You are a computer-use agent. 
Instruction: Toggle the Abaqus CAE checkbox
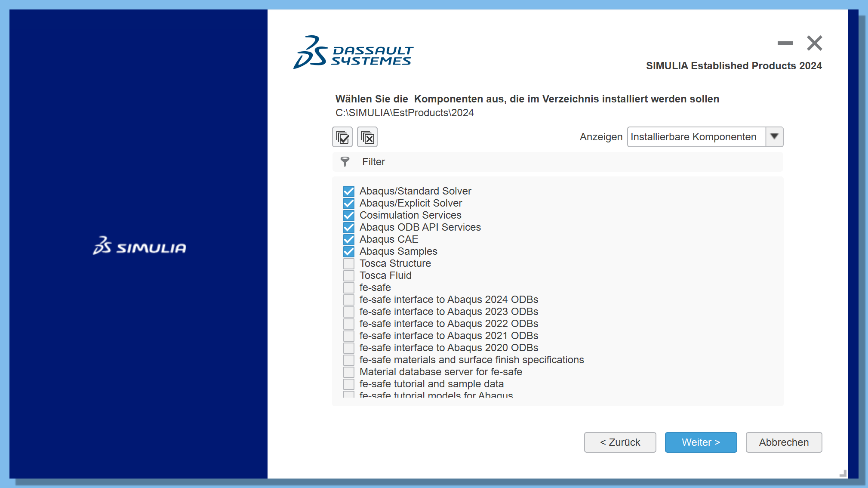pyautogui.click(x=349, y=239)
